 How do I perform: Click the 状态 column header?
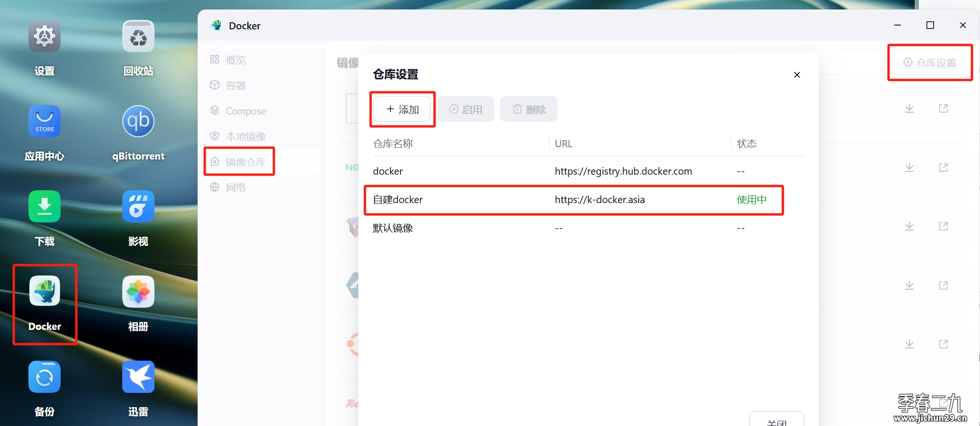pos(747,144)
